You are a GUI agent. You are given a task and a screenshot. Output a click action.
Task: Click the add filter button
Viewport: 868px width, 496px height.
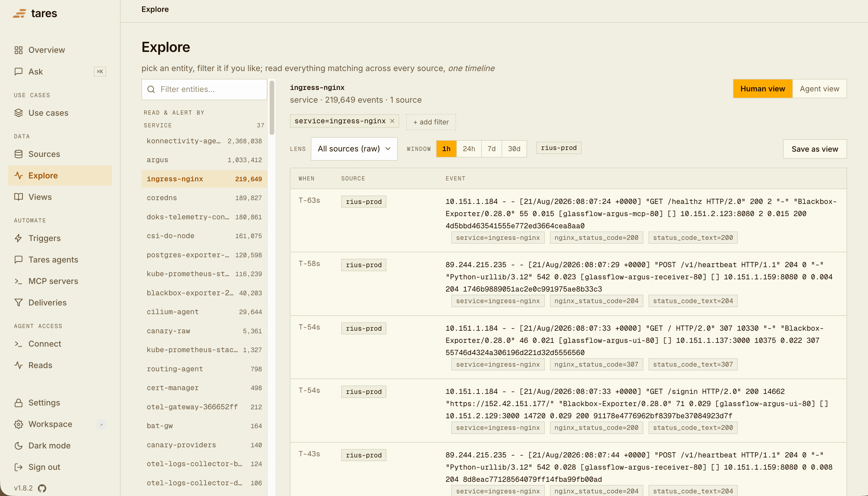point(431,122)
